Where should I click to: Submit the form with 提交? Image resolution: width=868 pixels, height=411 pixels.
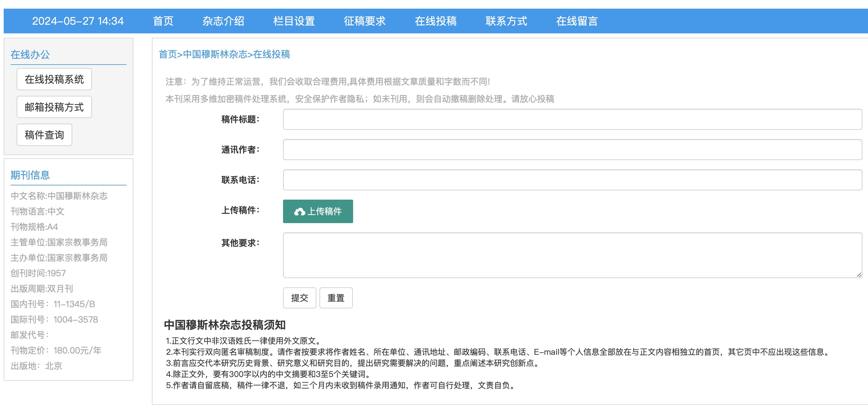point(299,298)
